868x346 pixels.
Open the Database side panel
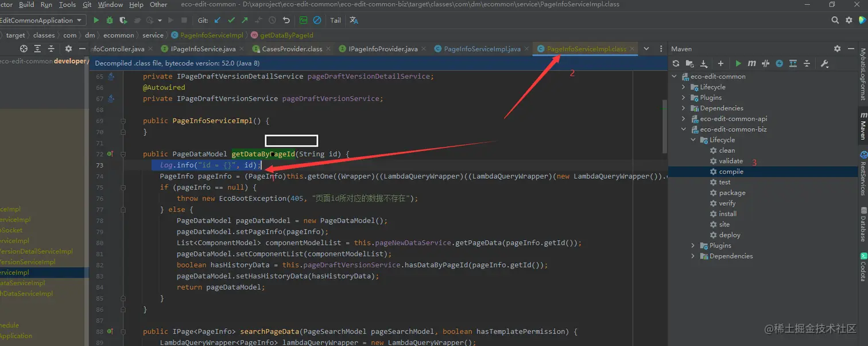pos(863,224)
